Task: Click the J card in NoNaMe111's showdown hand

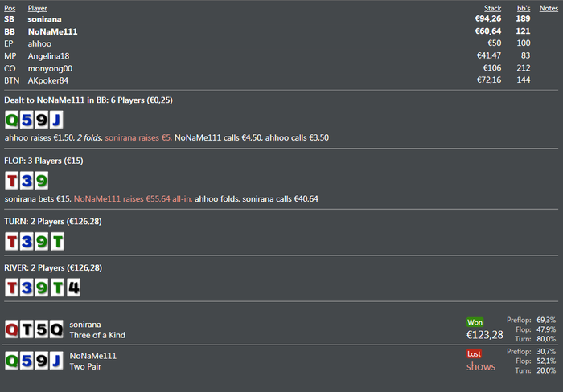Action: (x=55, y=361)
